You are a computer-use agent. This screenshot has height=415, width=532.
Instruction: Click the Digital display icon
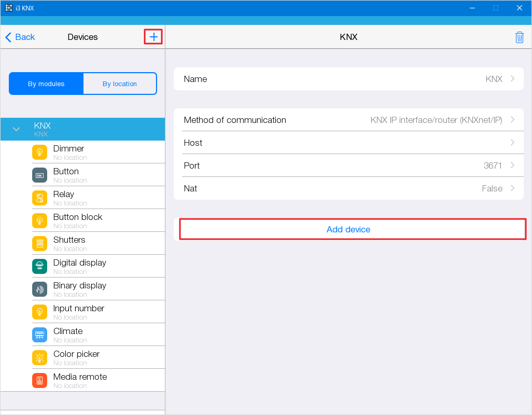coord(39,267)
